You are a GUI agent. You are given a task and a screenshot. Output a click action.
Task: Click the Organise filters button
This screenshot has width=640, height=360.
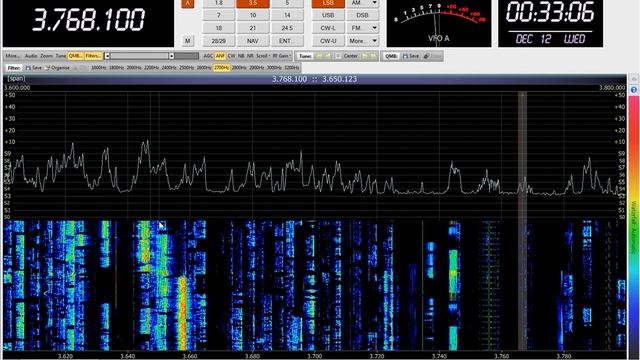point(57,68)
